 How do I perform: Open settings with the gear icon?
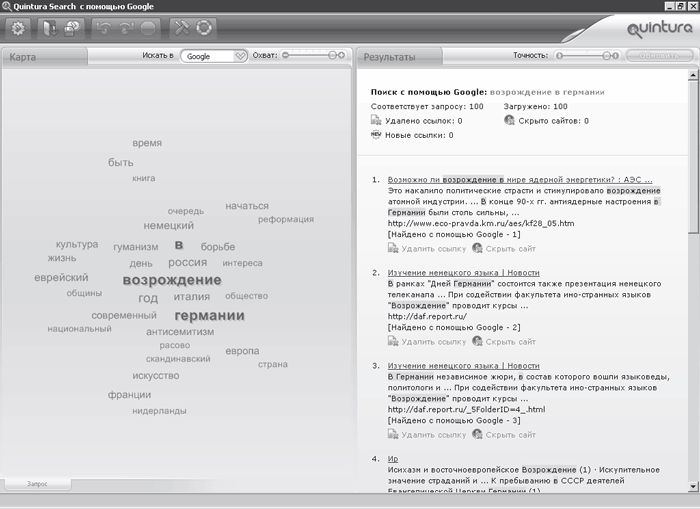[x=18, y=28]
